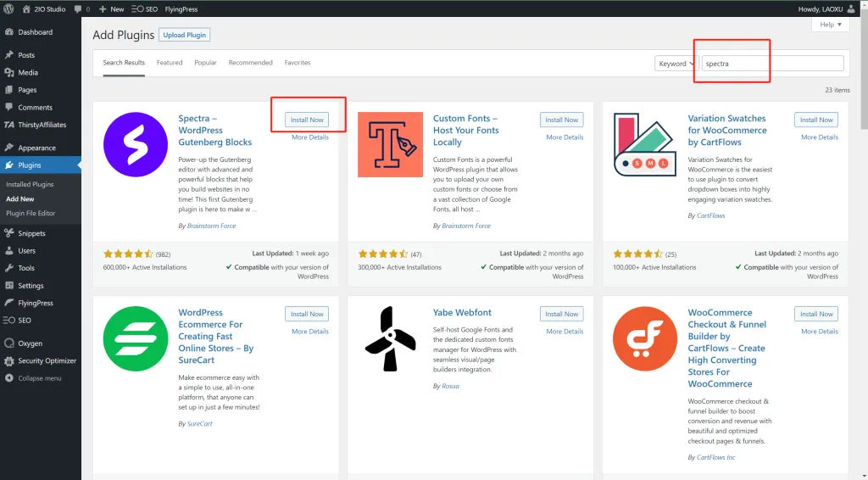
Task: Open More Details for Yabe Webfont
Action: [x=565, y=332]
